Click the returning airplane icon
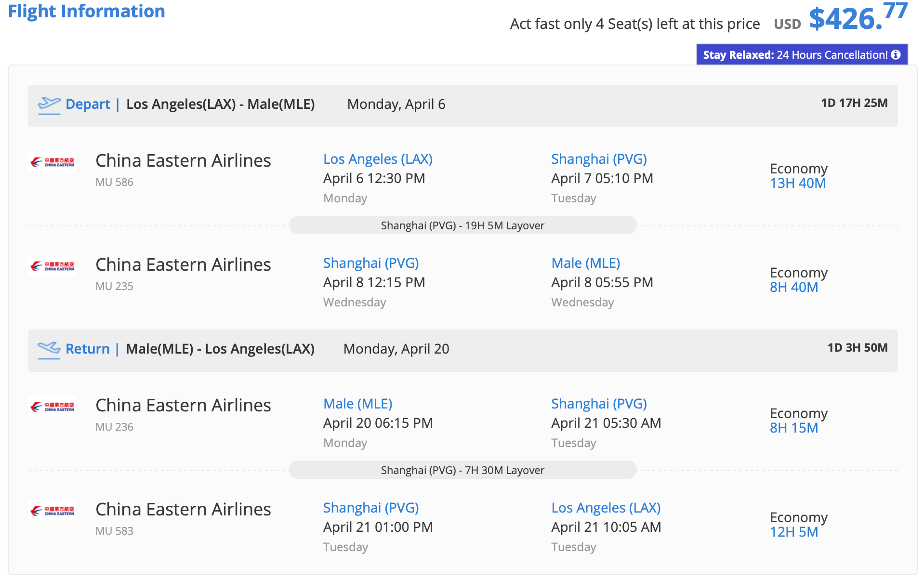Screen dimensions: 924x580 (x=49, y=349)
